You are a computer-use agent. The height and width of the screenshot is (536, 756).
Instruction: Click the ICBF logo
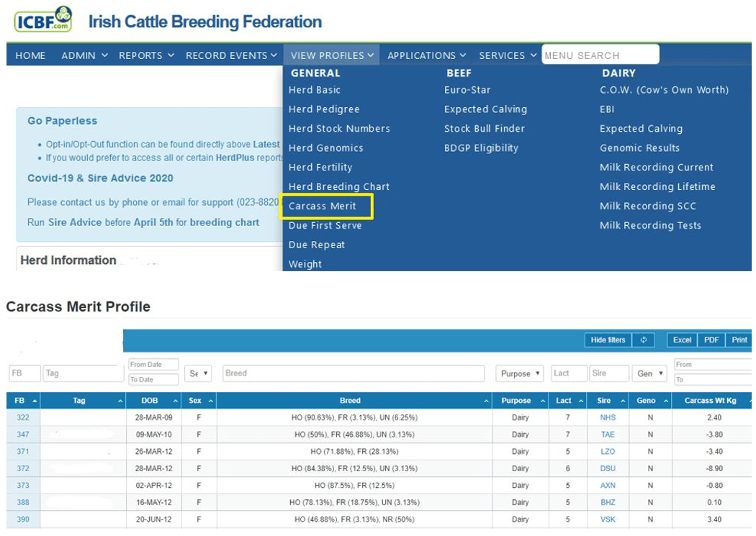43,19
